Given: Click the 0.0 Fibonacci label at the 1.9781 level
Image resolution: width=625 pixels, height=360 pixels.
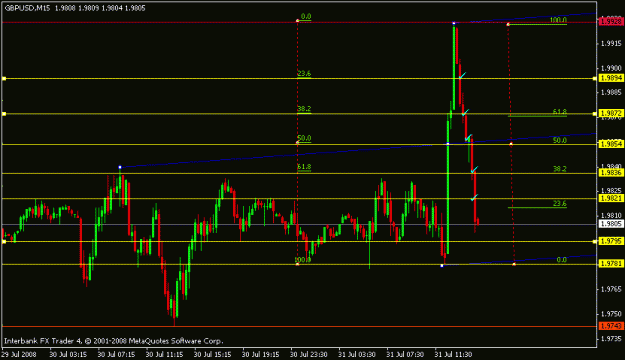Looking at the screenshot, I should (561, 260).
